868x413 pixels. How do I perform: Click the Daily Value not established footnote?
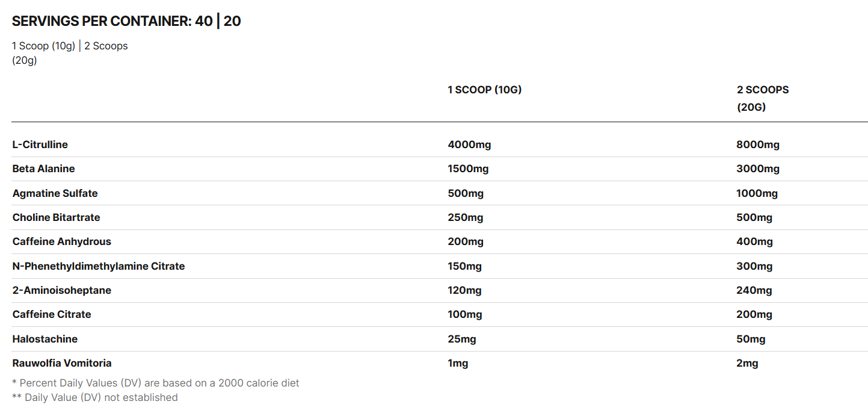95,397
